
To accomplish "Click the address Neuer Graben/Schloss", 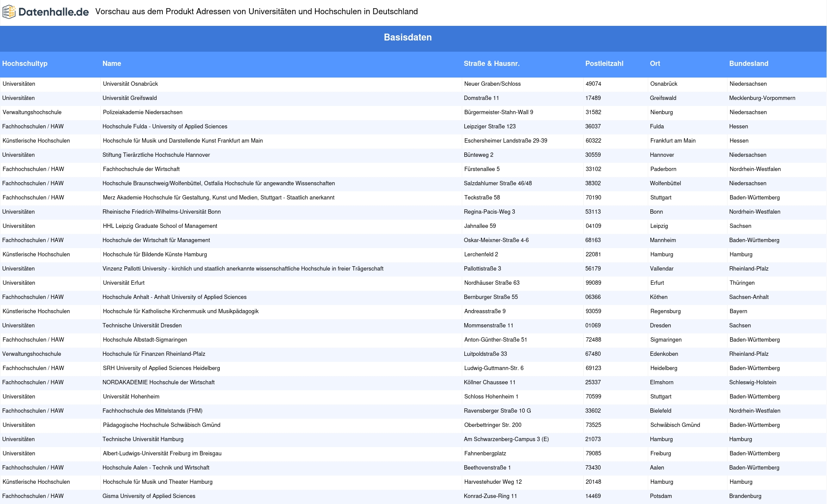I will (492, 84).
